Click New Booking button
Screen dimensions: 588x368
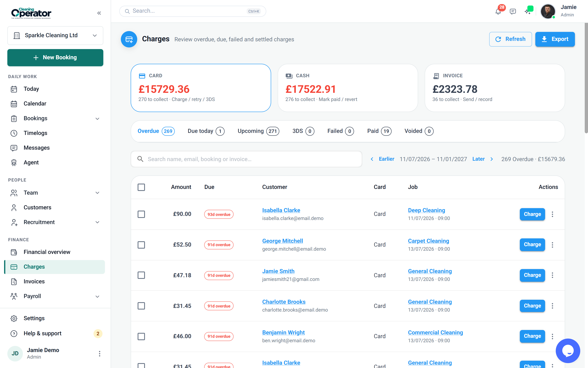pyautogui.click(x=55, y=57)
